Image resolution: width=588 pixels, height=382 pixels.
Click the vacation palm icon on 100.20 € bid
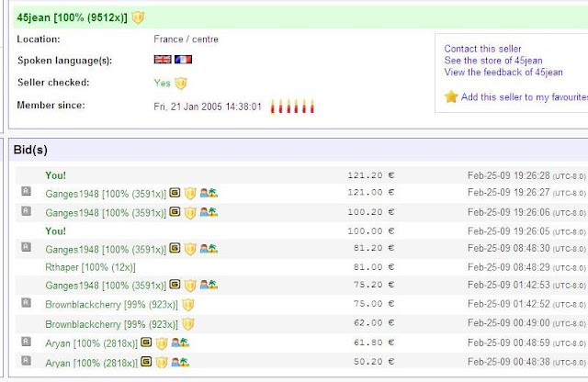[209, 212]
